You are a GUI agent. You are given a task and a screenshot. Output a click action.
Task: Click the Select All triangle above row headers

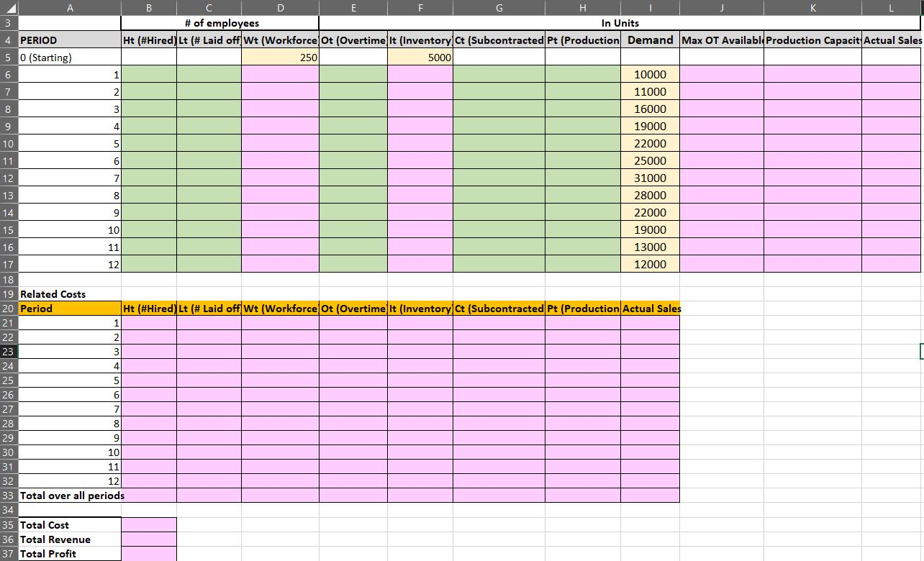[8, 8]
